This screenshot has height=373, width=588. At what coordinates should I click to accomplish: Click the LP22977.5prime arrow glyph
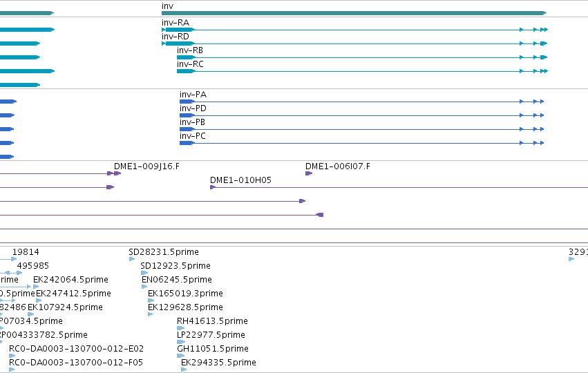[x=181, y=342]
